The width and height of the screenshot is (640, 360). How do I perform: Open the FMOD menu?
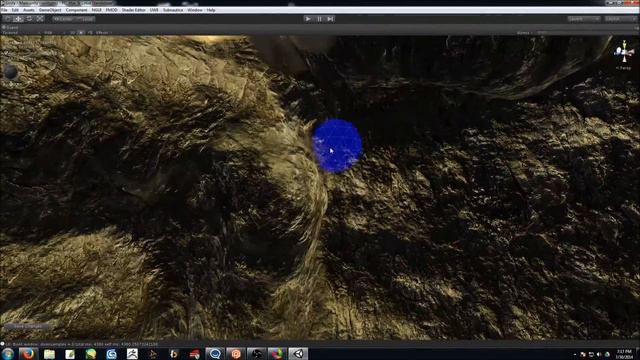point(111,10)
